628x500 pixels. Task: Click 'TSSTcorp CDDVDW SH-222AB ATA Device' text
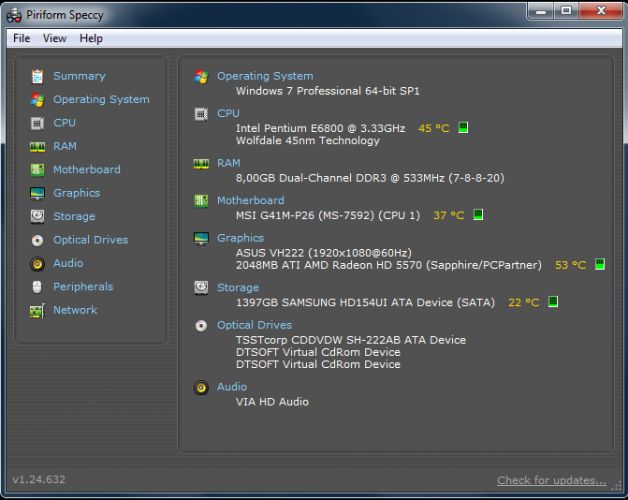(x=351, y=340)
